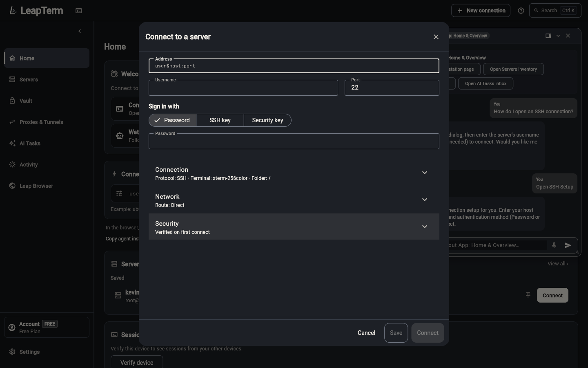Pin the saved server with the pin icon
This screenshot has height=368, width=588.
[528, 295]
